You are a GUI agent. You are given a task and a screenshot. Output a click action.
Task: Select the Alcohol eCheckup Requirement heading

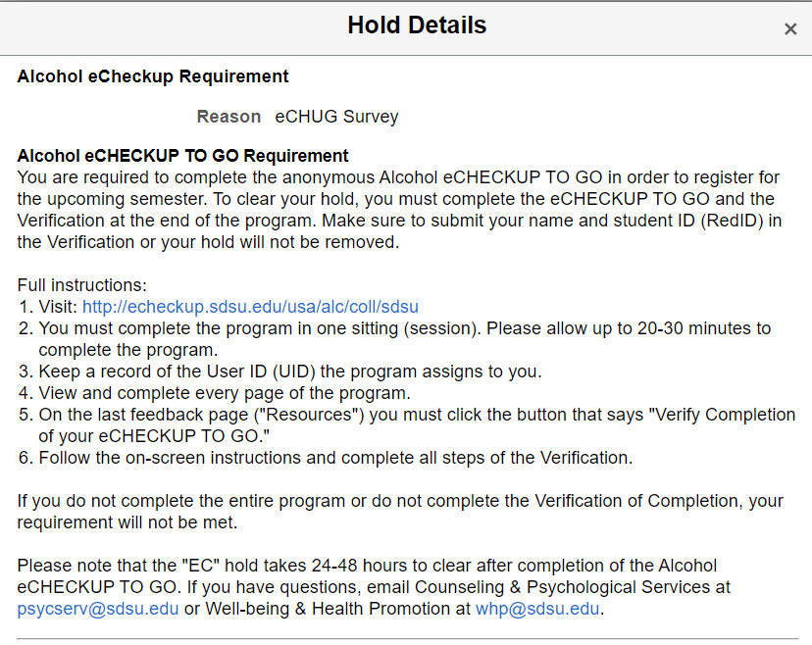(153, 76)
